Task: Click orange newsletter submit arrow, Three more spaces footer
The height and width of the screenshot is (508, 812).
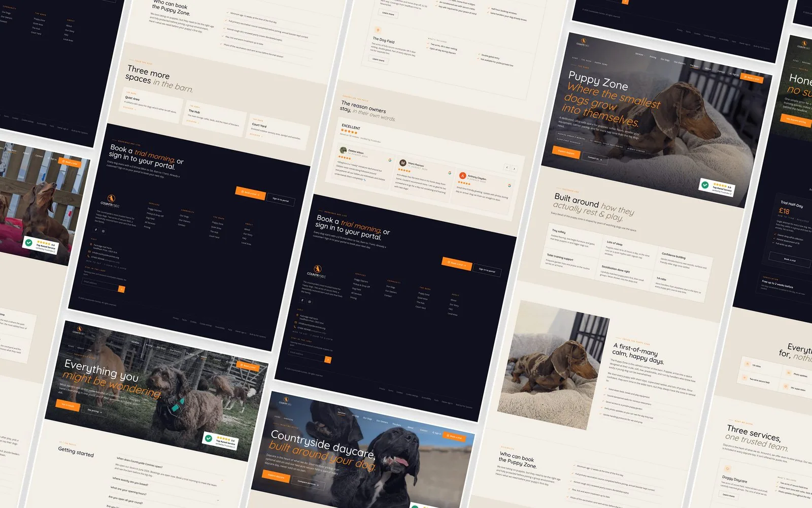Action: click(x=121, y=289)
